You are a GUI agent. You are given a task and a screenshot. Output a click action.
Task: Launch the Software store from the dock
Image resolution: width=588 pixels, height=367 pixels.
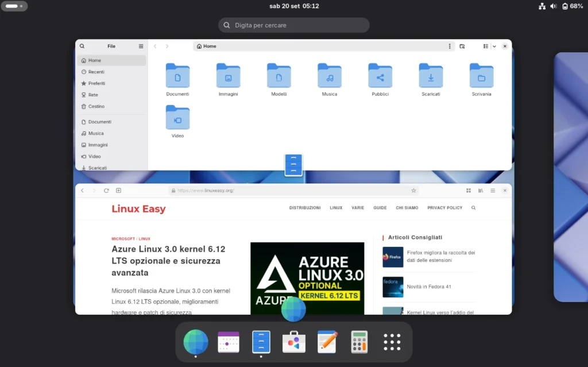pos(294,342)
